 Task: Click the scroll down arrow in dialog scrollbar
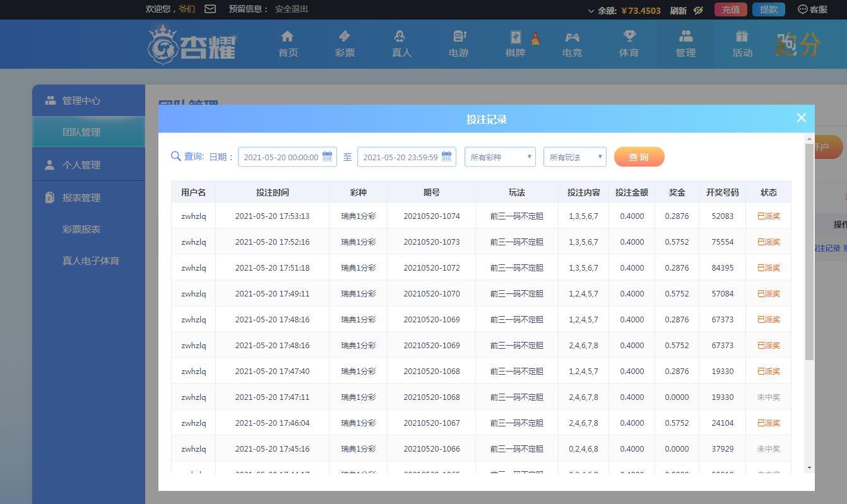click(809, 467)
